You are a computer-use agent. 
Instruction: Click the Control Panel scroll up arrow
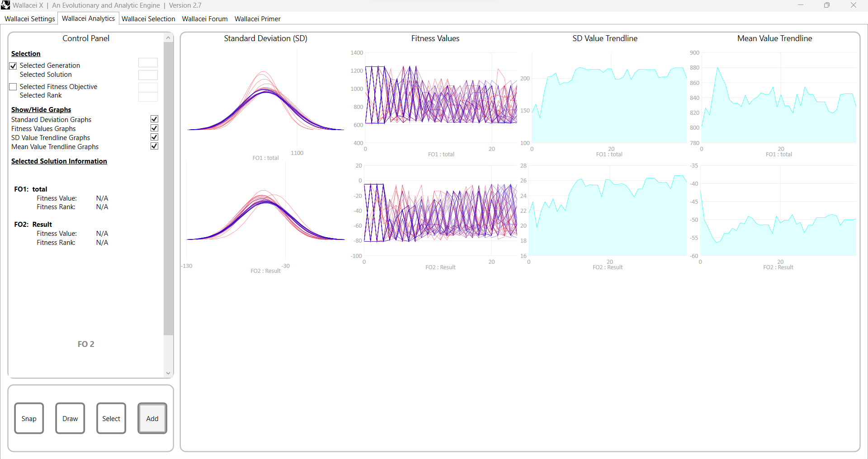pyautogui.click(x=168, y=38)
